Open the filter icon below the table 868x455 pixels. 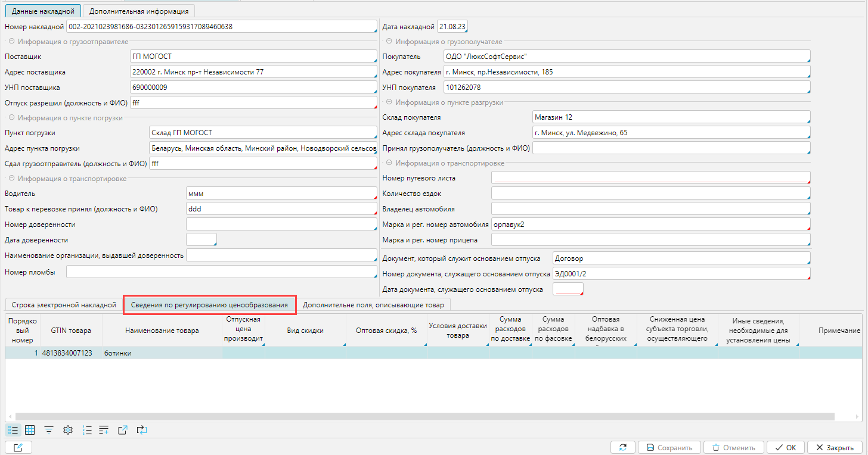(49, 429)
